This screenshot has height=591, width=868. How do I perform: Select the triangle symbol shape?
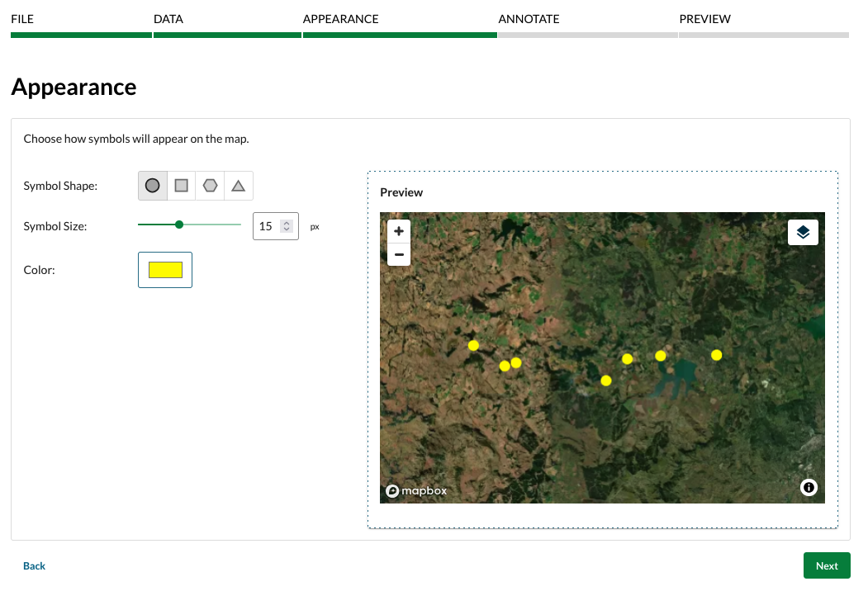(239, 186)
